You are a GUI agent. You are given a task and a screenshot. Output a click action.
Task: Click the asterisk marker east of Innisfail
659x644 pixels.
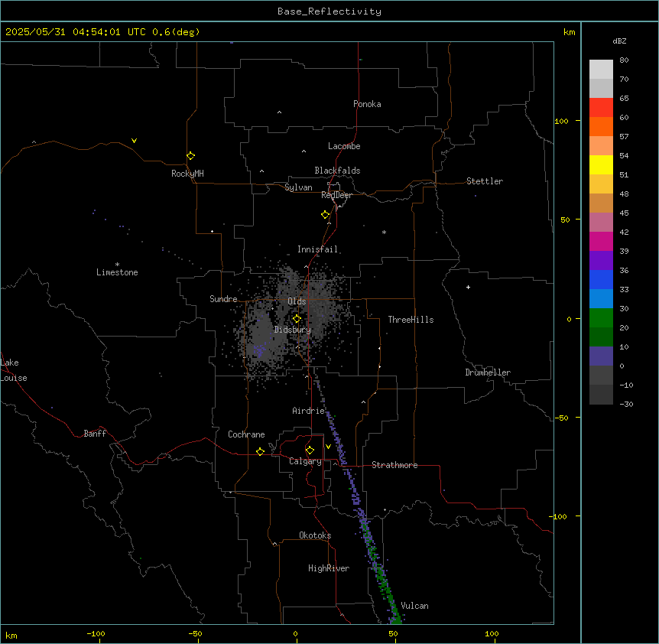tap(384, 232)
